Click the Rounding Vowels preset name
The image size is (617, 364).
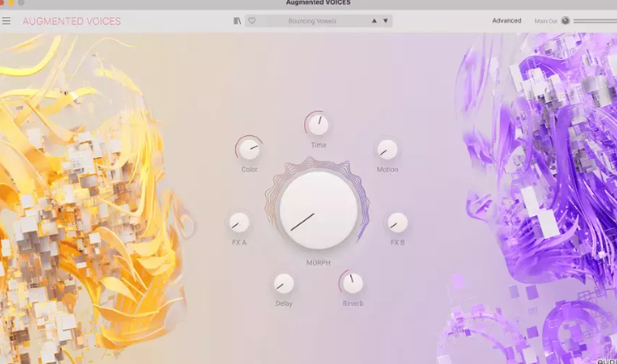(x=312, y=21)
